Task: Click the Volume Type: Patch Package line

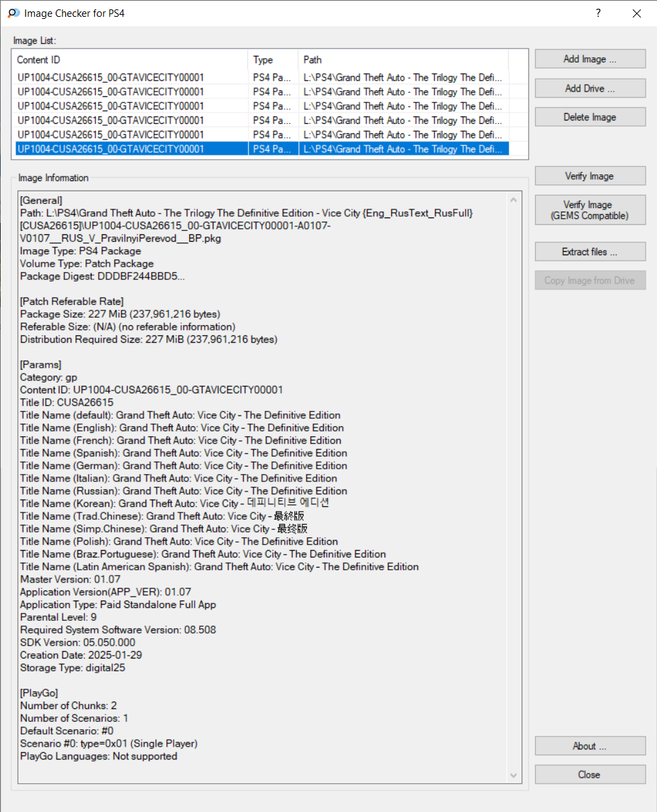Action: (87, 264)
